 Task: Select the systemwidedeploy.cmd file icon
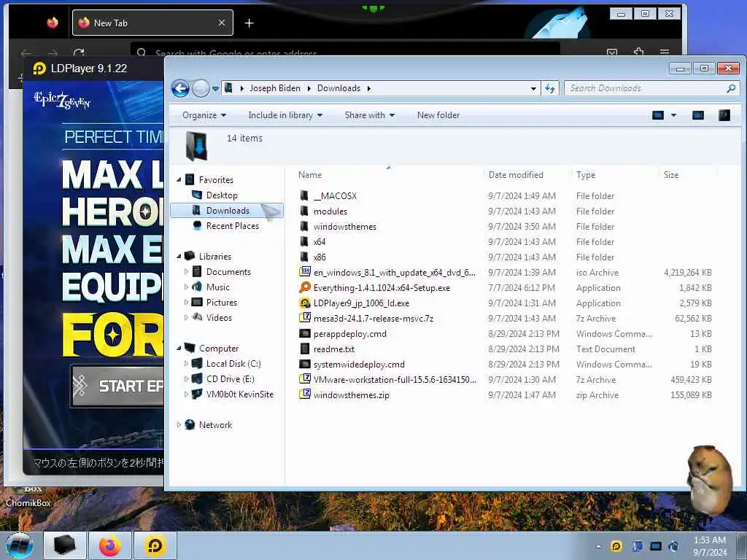click(x=305, y=364)
